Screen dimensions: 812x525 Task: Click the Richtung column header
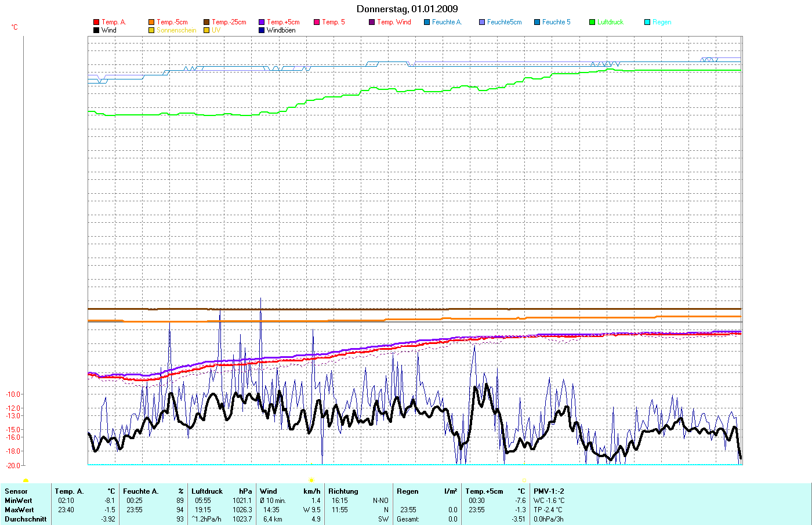(343, 491)
